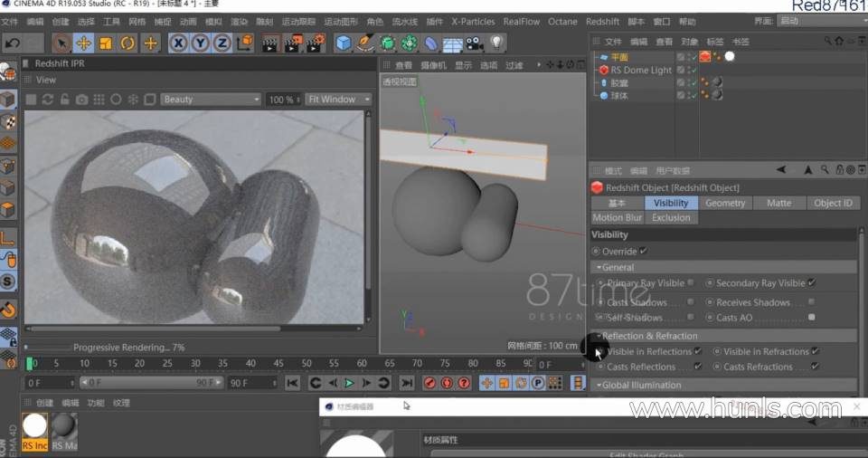868x458 pixels.
Task: Toggle Receives Shadows checkbox
Action: click(x=812, y=301)
